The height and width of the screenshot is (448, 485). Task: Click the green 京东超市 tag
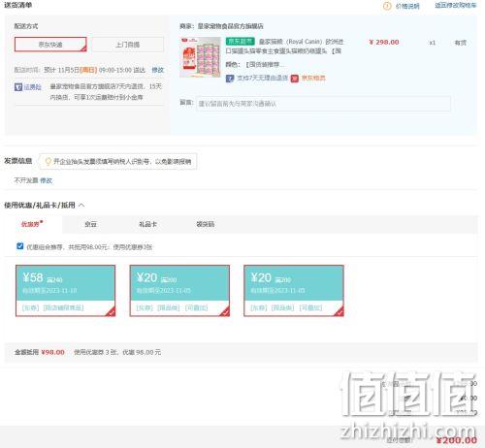tap(241, 42)
